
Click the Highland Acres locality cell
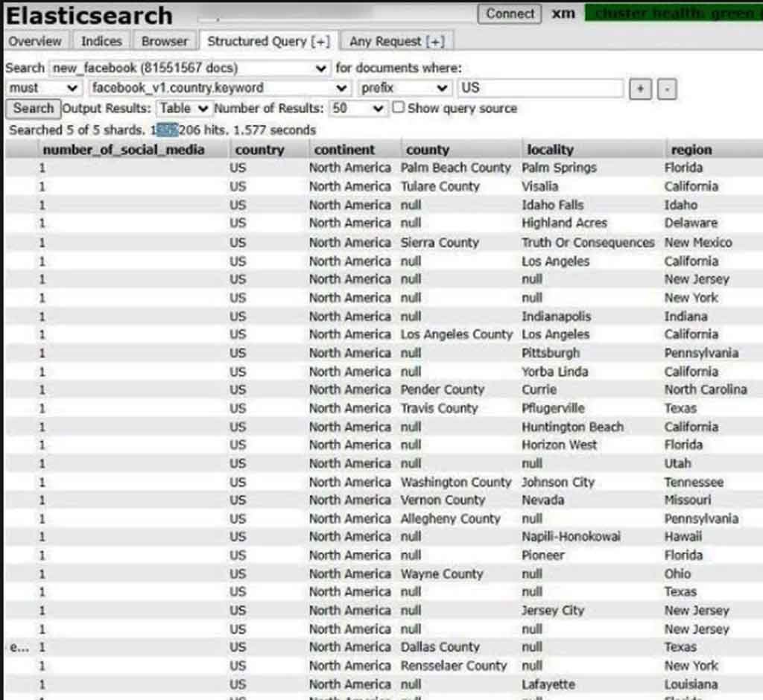coord(564,223)
